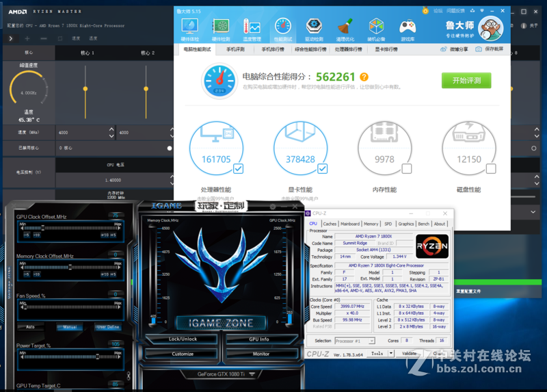
Task: Expand the Ryzen Master sidebar chevron
Action: (x=11, y=38)
